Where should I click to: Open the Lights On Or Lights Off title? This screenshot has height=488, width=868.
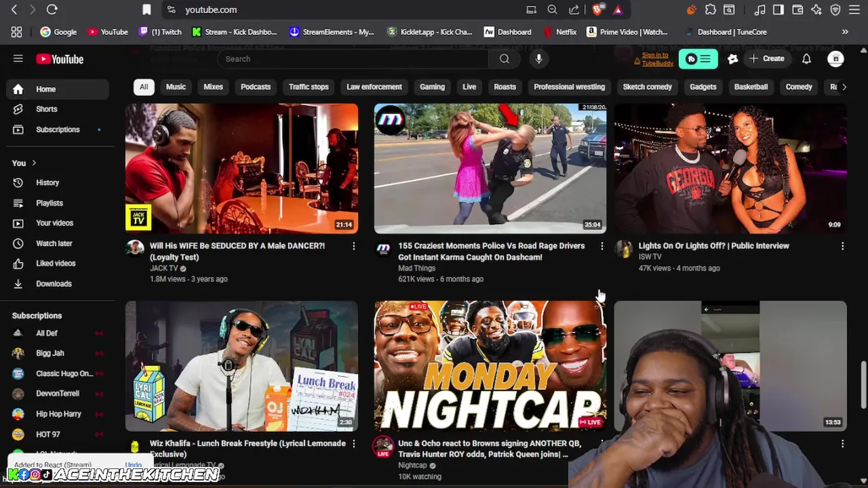(714, 246)
